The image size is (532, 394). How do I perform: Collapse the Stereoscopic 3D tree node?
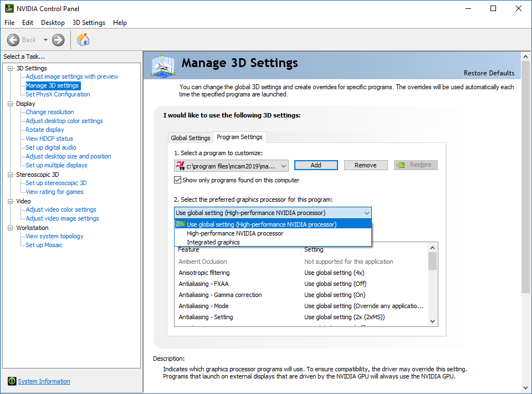(x=11, y=175)
